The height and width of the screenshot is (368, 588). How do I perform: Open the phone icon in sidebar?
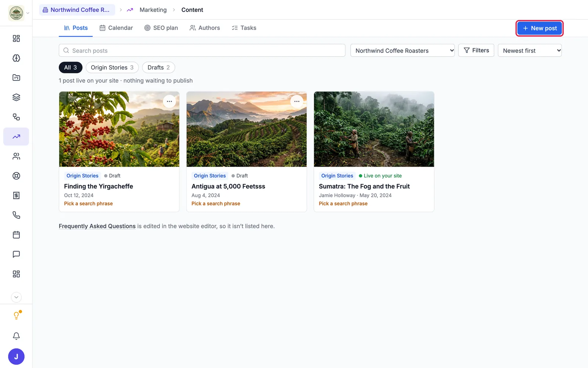(x=16, y=215)
